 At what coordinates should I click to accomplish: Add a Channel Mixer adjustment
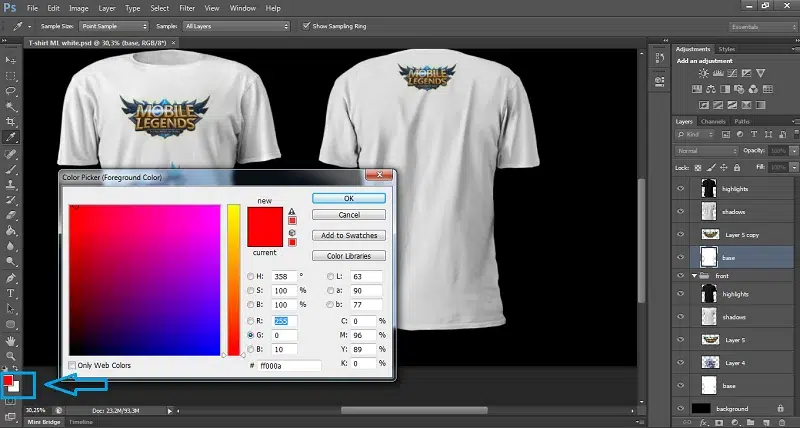(753, 90)
